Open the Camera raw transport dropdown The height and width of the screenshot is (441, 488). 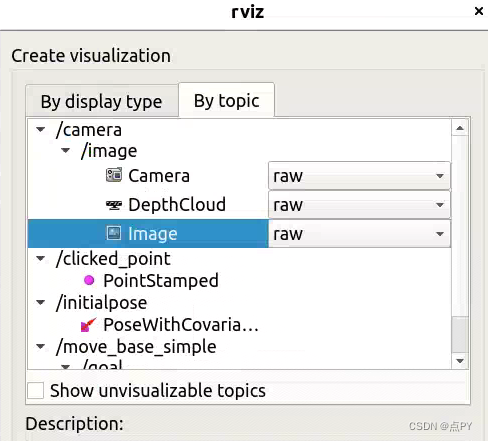pyautogui.click(x=359, y=176)
